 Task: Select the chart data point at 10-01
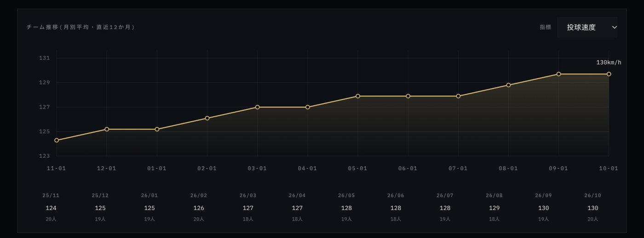pos(609,74)
